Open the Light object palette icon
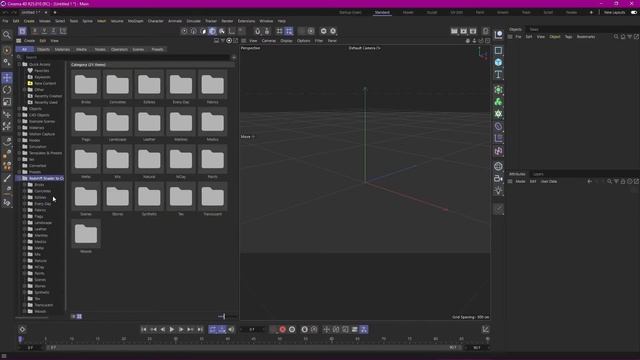 (498, 191)
